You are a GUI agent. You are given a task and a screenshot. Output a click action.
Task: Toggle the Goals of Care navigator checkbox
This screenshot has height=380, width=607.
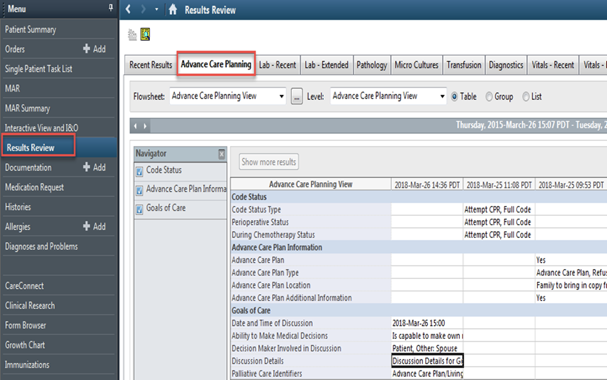click(x=139, y=209)
